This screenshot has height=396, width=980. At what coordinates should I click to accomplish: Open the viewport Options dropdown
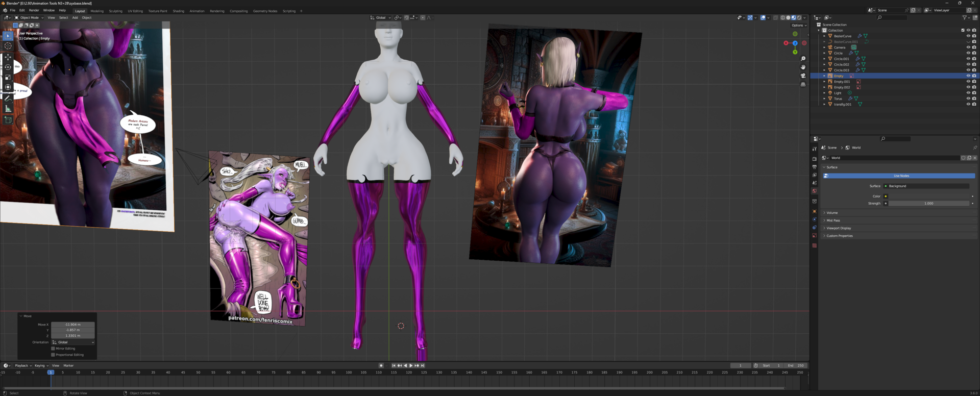pos(799,25)
